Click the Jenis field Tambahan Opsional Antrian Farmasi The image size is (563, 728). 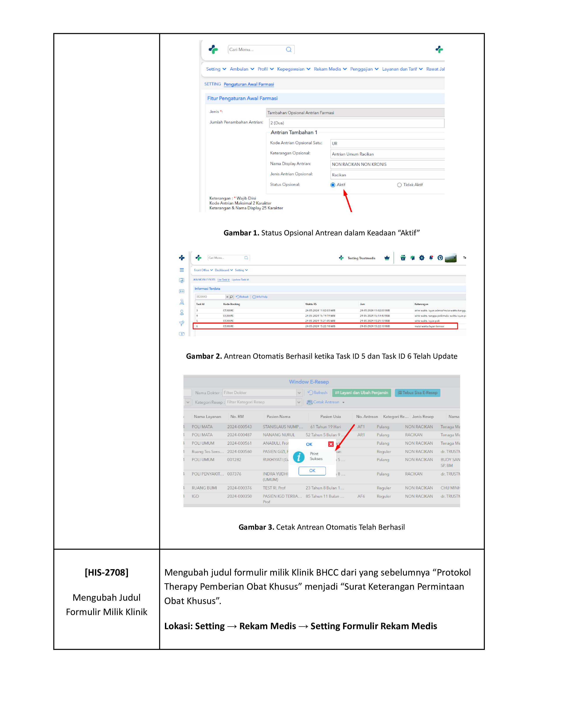pos(355,113)
